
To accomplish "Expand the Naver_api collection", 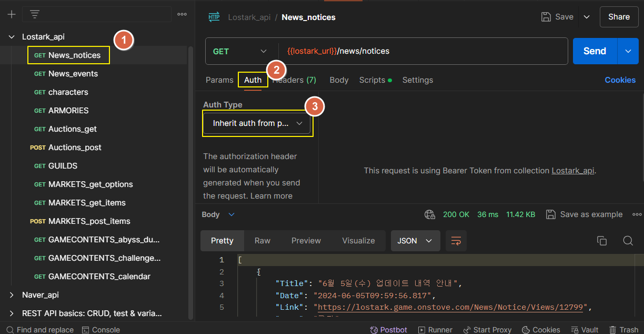I will click(x=12, y=295).
